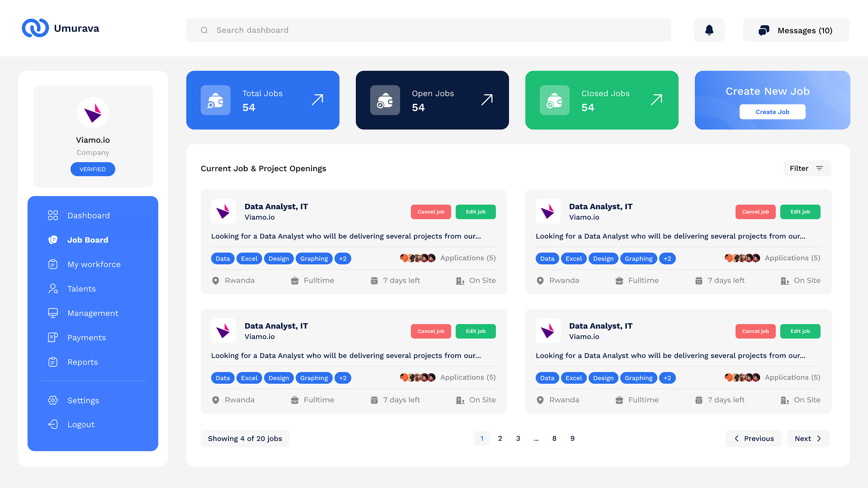Cancel the first Data Analyst job
This screenshot has height=488, width=868.
pos(431,212)
